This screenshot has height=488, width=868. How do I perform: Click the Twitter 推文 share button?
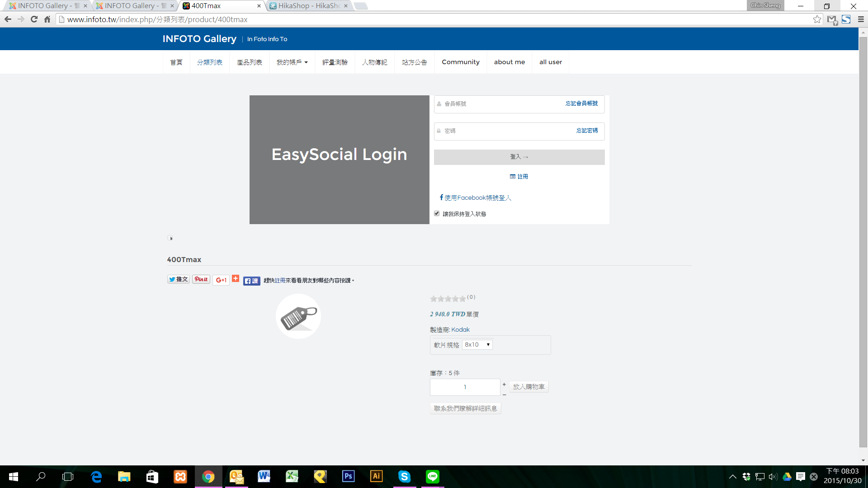178,279
